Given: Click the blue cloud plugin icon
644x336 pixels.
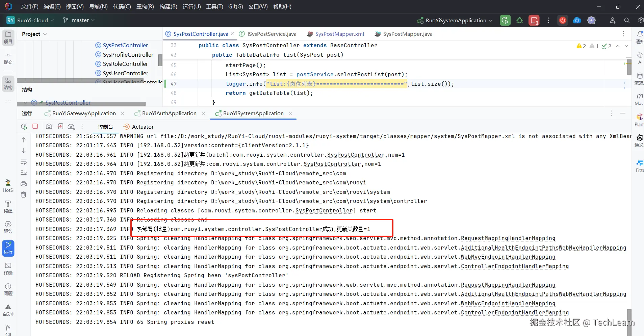Looking at the screenshot, I should (x=577, y=20).
